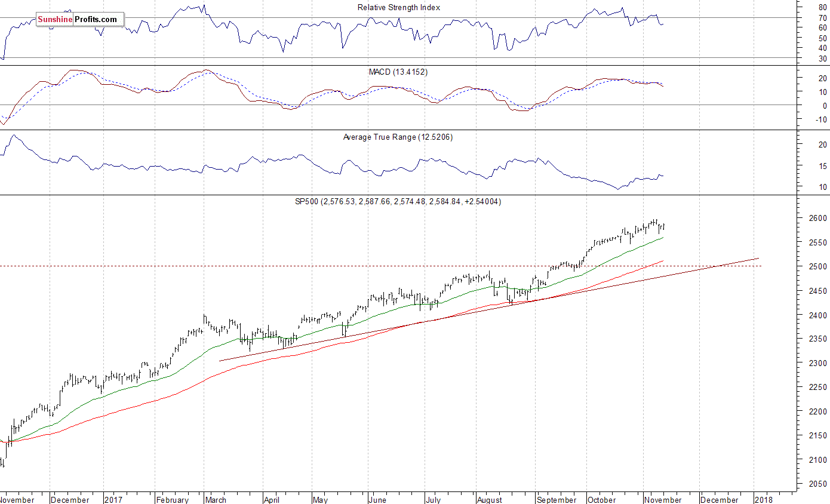830x504 pixels.
Task: Click the 'MACD (13.4152)' panel title
Action: (398, 72)
